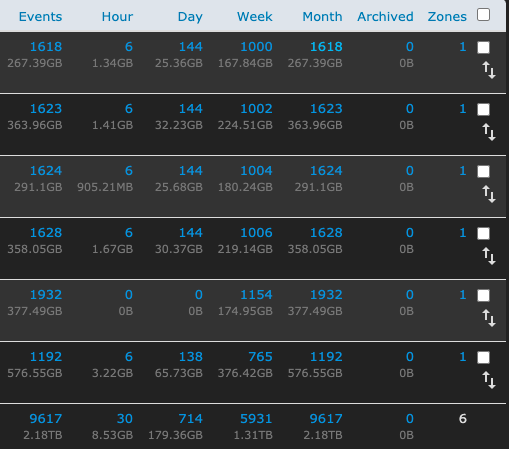Check the box for the 1192 events row
Screen dimensions: 509x449
(x=483, y=357)
